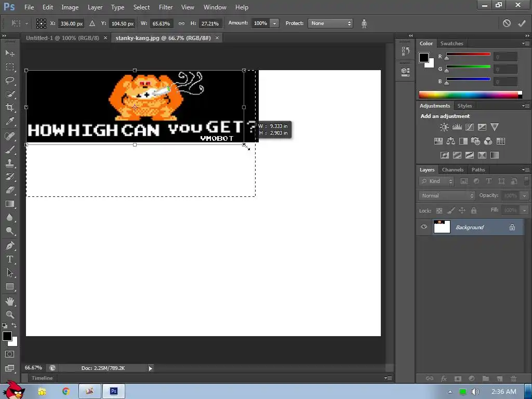The image size is (532, 399).
Task: Select the Hand tool
Action: (x=9, y=301)
